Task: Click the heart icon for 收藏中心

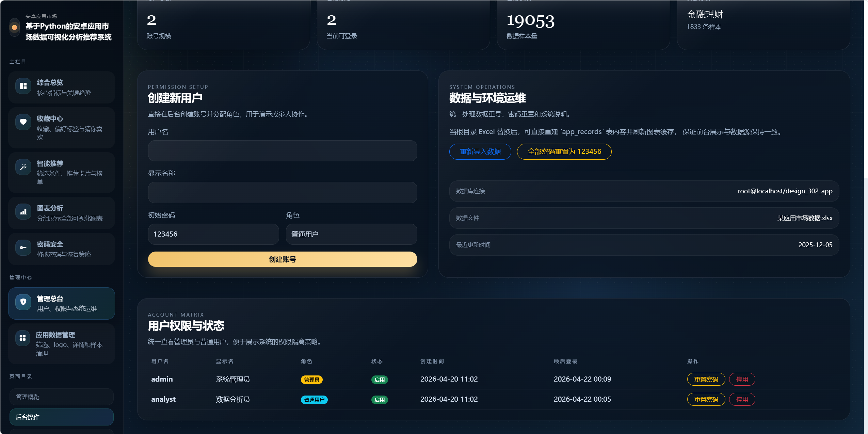Action: click(23, 122)
